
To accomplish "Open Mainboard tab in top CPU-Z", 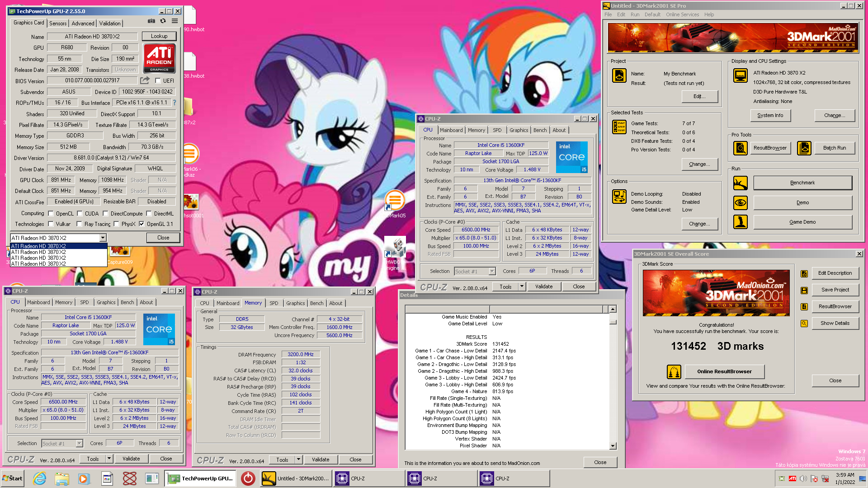I will click(x=451, y=130).
